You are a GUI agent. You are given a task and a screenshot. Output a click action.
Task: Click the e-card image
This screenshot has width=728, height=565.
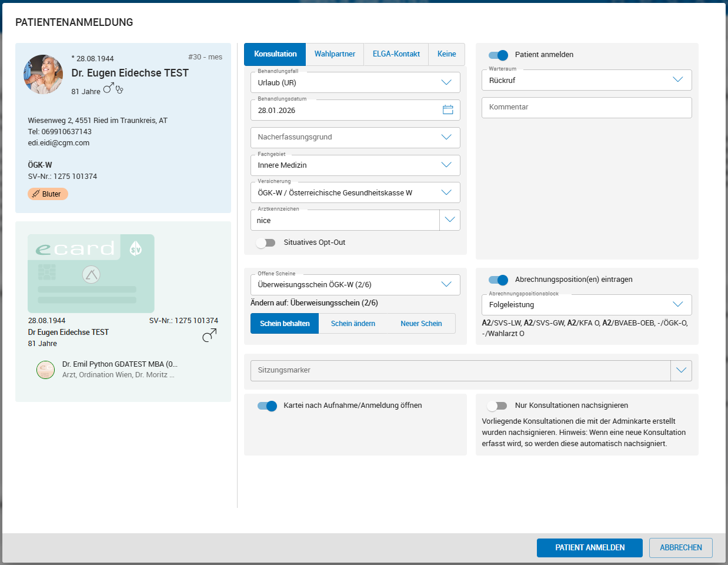coord(91,274)
